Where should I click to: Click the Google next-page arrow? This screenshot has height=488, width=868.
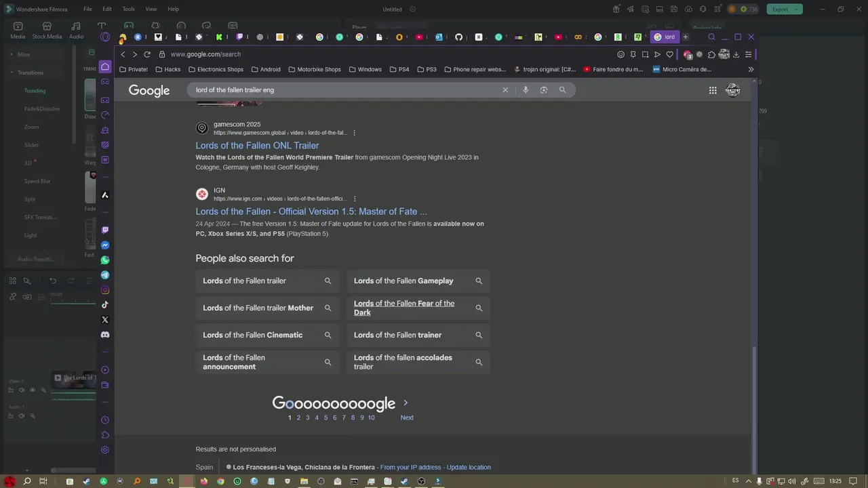406,403
